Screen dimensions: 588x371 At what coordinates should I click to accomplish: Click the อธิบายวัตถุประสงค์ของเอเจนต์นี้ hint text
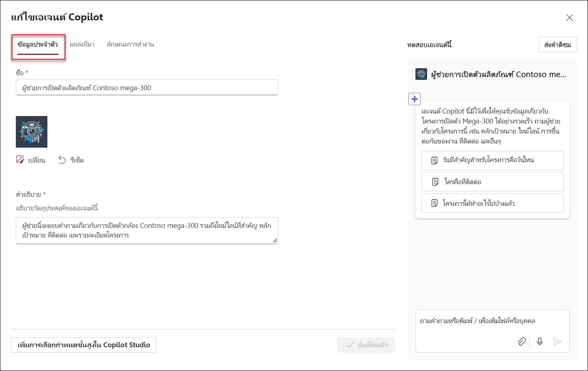point(57,208)
